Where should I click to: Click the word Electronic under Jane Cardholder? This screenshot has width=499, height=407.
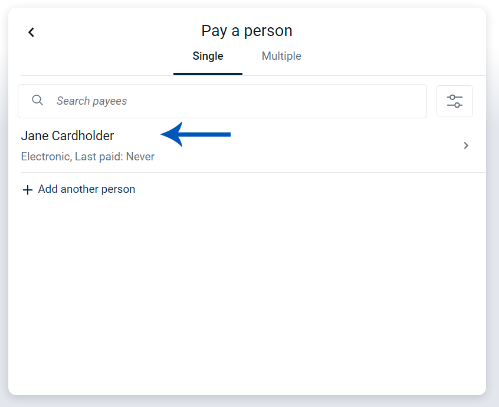coord(46,156)
